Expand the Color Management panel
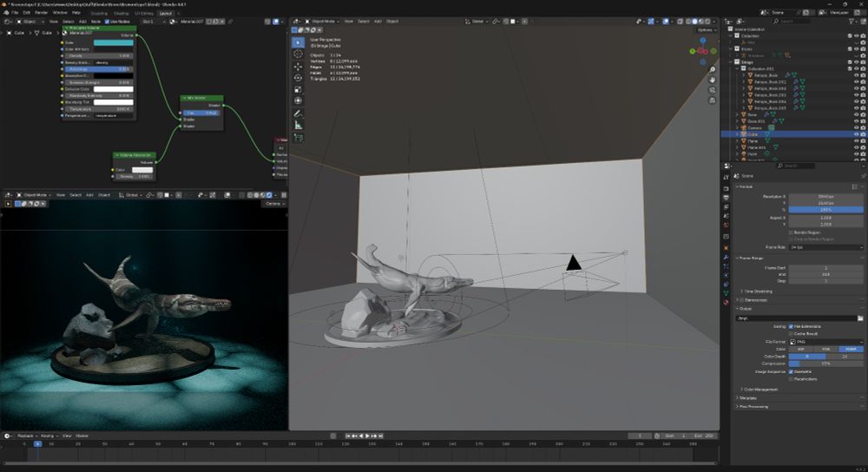 [x=759, y=389]
